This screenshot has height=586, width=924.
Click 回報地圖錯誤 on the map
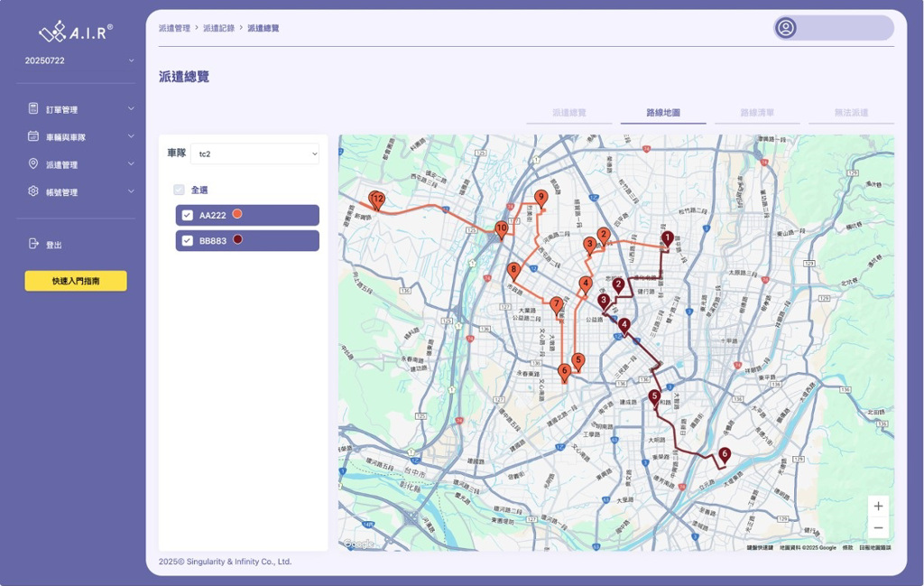click(875, 548)
